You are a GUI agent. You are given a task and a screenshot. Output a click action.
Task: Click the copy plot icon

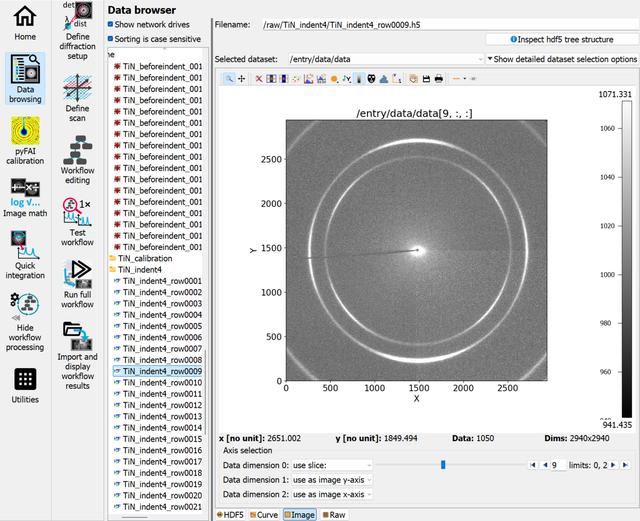(413, 78)
